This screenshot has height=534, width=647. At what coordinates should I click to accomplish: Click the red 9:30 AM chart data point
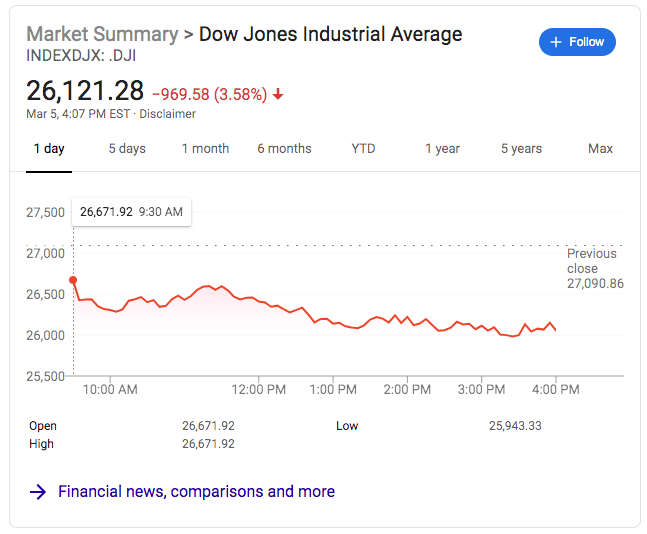[73, 280]
